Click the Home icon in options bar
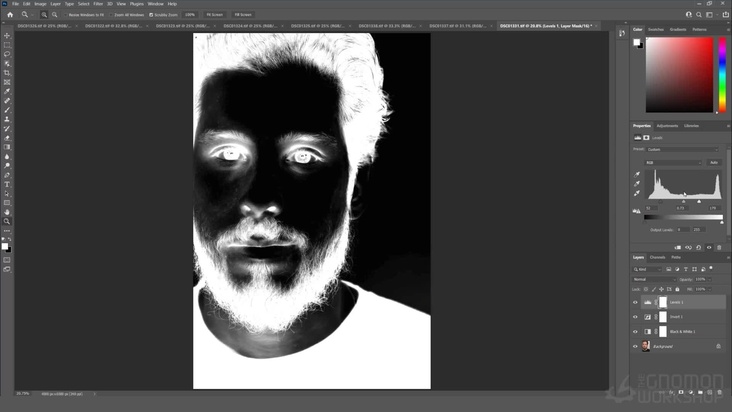The height and width of the screenshot is (412, 732). tap(10, 15)
